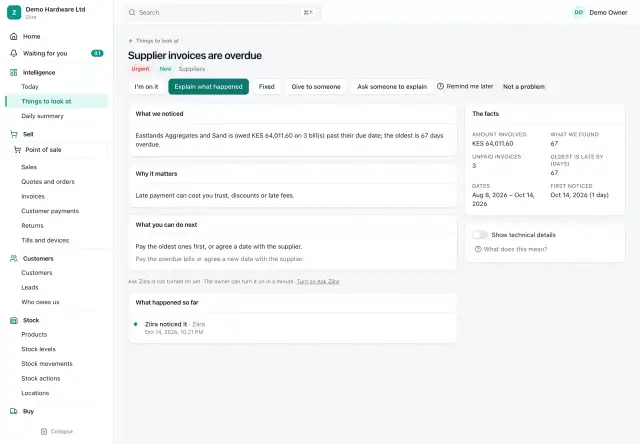
Task: Open Quotes and orders
Action: 48,182
